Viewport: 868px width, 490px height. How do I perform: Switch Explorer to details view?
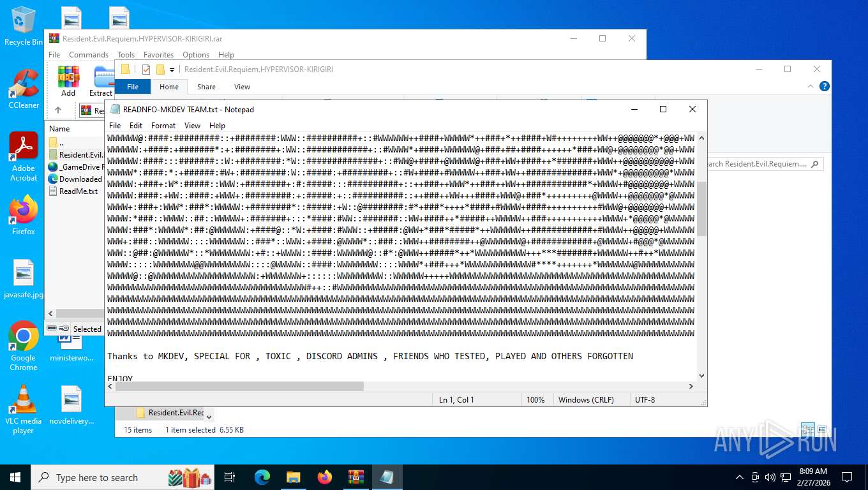[808, 429]
